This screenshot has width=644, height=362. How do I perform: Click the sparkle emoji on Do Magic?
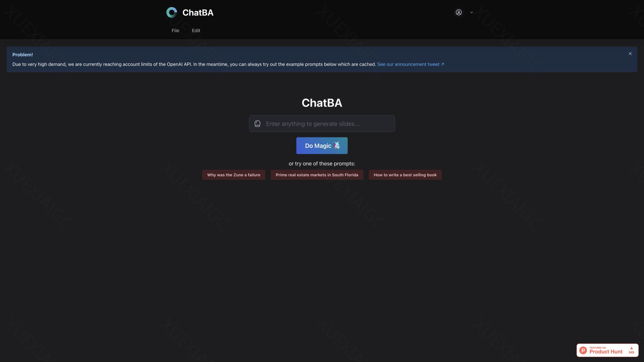click(x=337, y=145)
